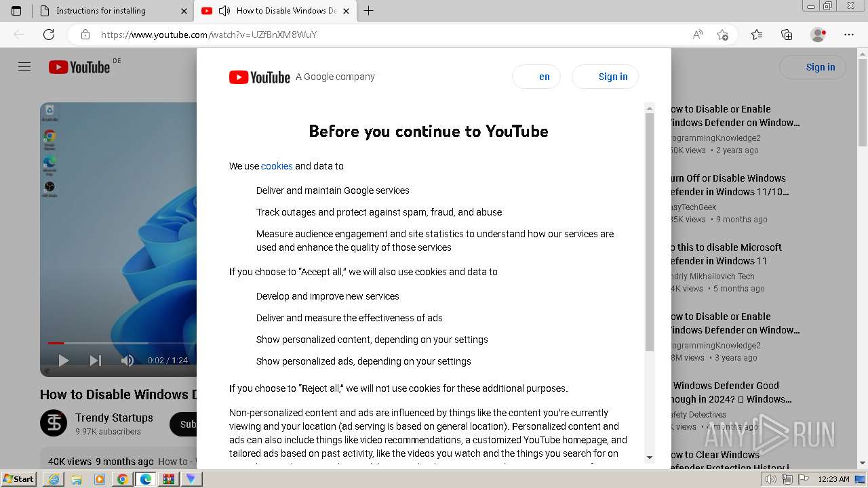Click Sign in on YouTube page header
The height and width of the screenshot is (488, 868).
pos(813,67)
